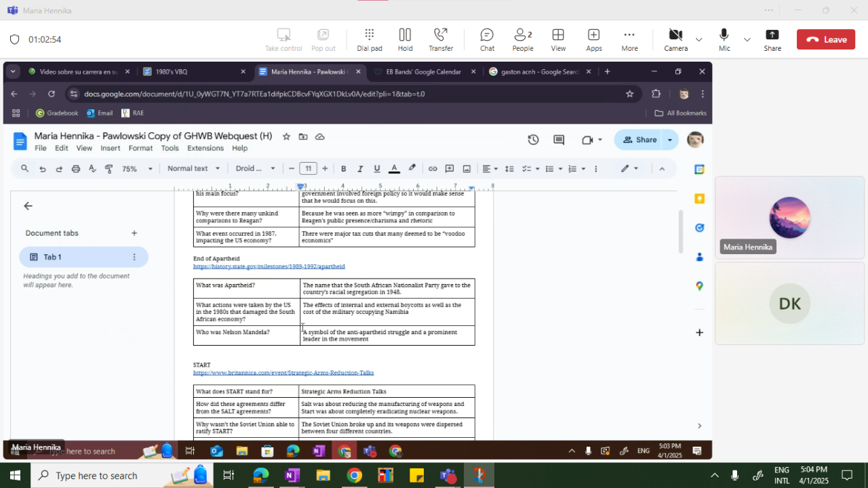Screen dimensions: 868x488
Task: Click the insert link icon in Docs toolbar
Action: (x=432, y=169)
